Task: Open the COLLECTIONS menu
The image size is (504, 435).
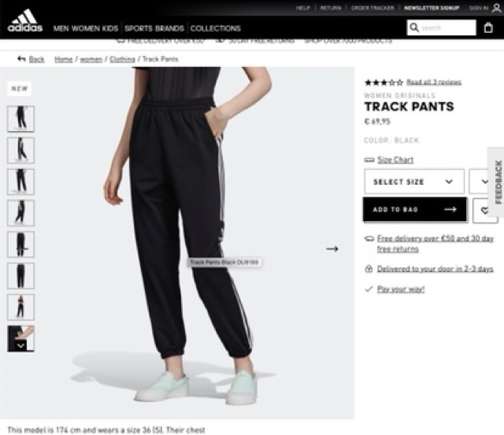Action: click(x=215, y=28)
